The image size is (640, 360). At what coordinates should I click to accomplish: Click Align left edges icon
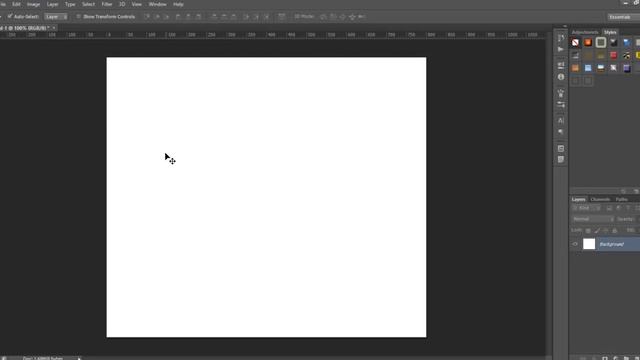click(178, 17)
